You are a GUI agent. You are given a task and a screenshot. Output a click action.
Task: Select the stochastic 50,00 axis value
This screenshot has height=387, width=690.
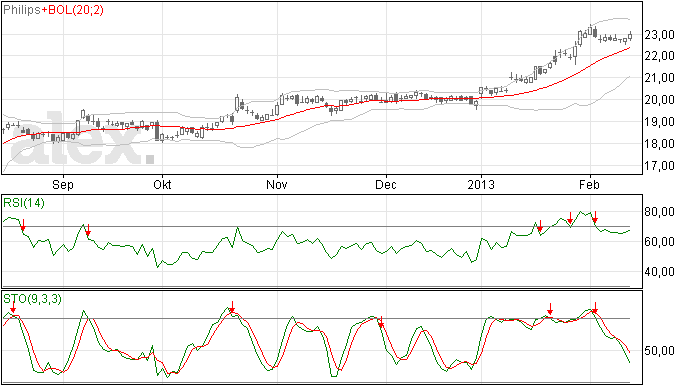[659, 351]
